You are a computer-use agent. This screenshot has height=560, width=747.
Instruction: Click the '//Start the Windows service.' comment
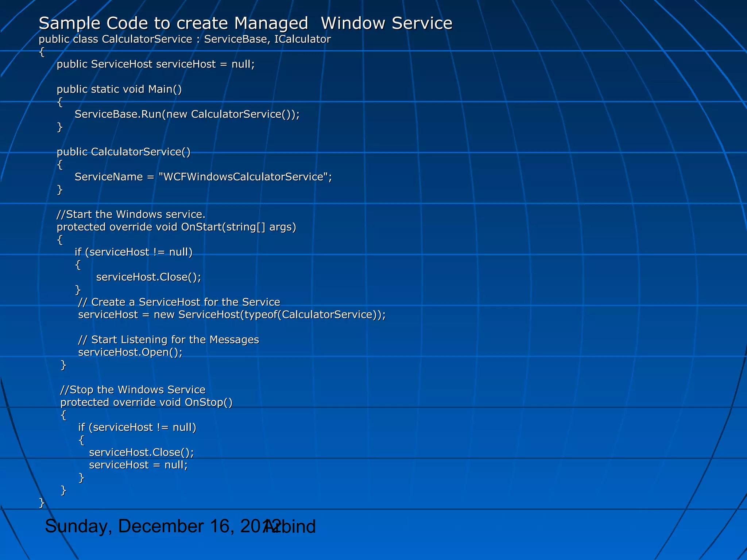(131, 214)
